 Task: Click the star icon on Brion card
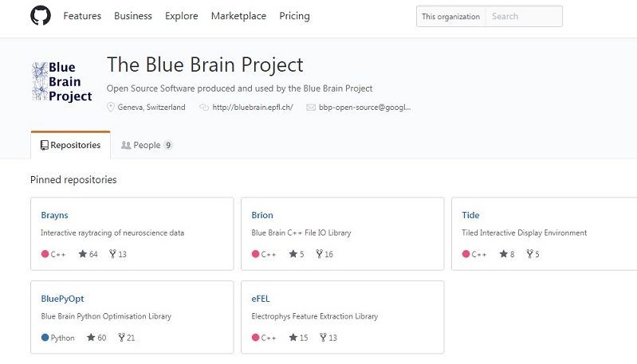tap(293, 254)
